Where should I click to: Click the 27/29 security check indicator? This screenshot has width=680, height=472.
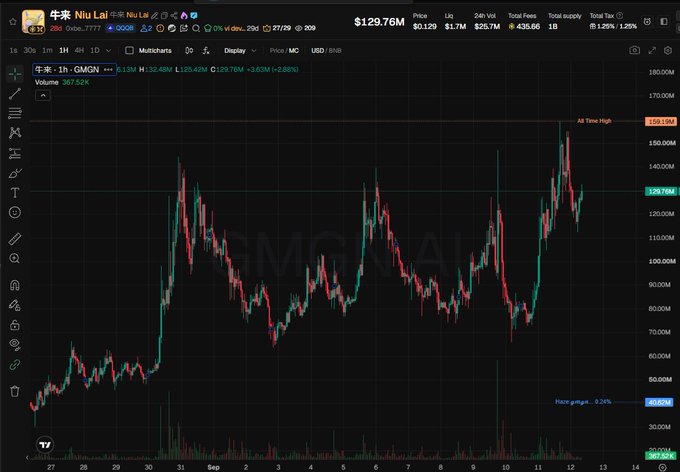coord(277,28)
